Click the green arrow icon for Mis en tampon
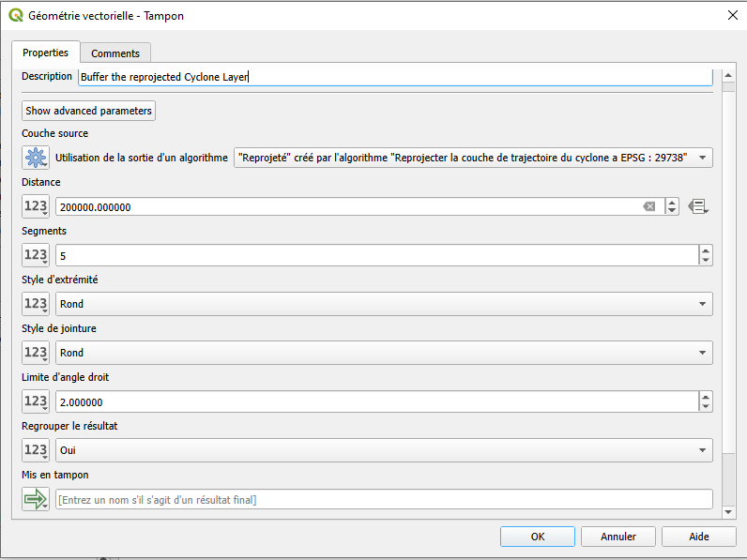 (x=36, y=499)
